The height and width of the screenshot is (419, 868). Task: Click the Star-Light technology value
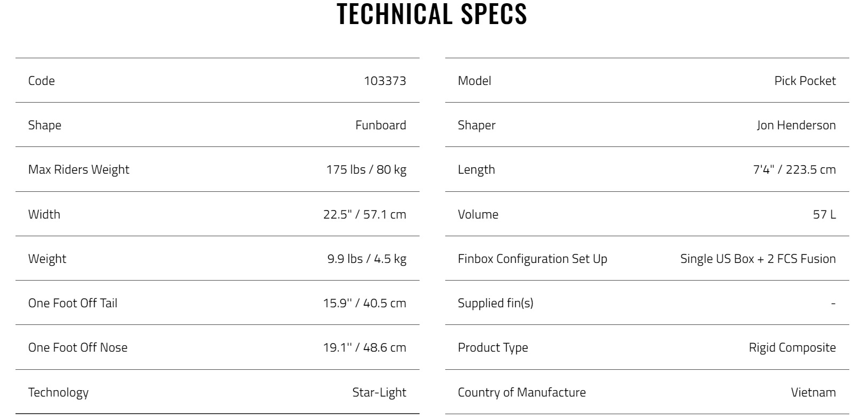(x=379, y=392)
